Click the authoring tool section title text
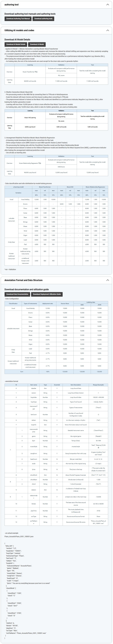 (x=11, y=5)
